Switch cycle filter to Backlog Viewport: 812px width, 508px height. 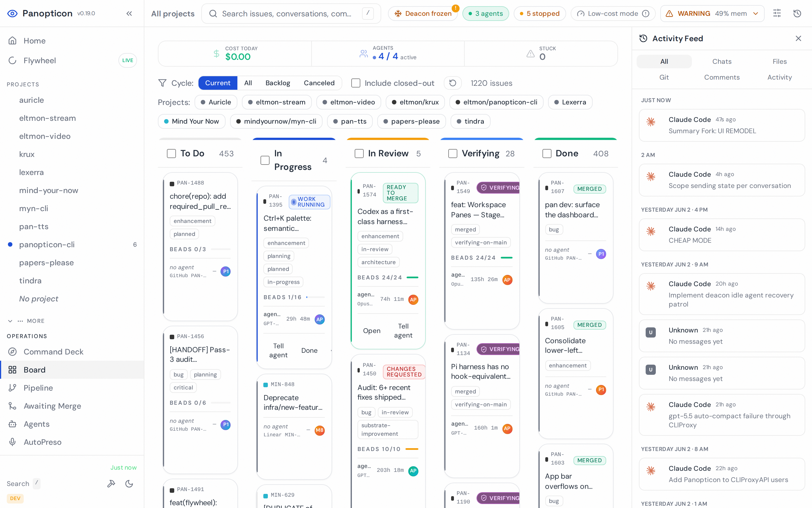(277, 83)
